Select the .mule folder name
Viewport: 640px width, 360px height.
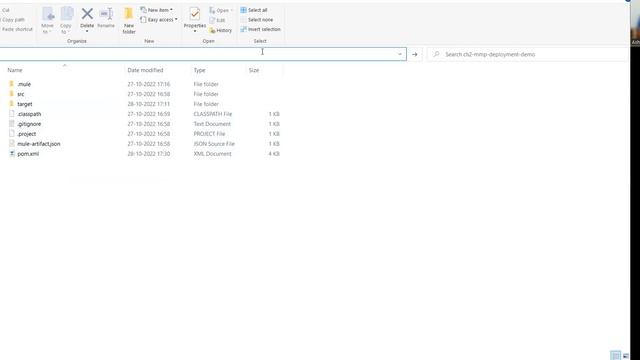pos(24,84)
